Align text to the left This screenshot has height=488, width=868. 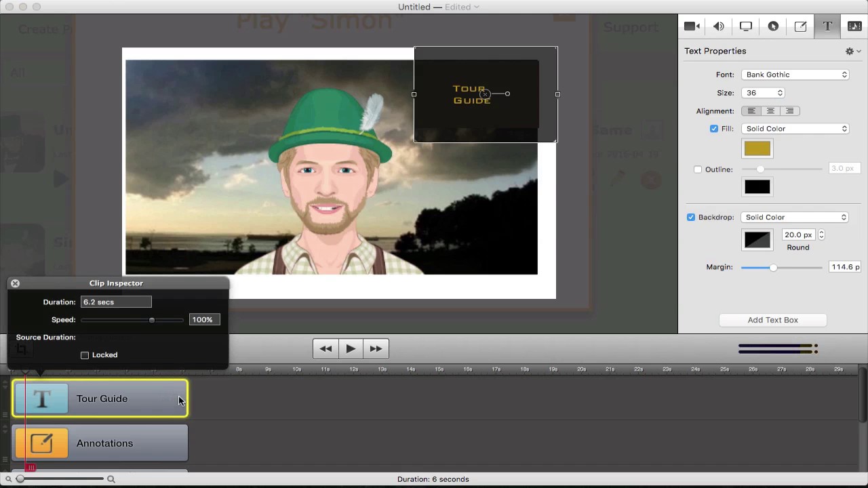click(x=751, y=111)
